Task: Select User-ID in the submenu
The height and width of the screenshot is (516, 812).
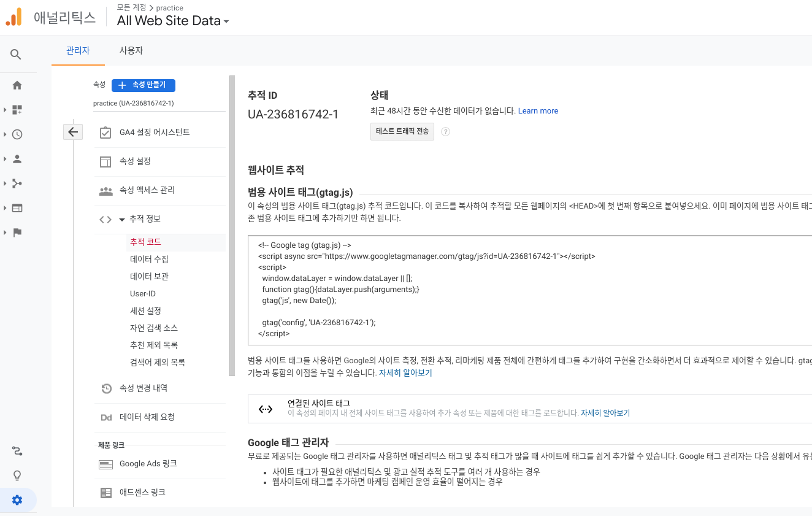Action: click(143, 294)
